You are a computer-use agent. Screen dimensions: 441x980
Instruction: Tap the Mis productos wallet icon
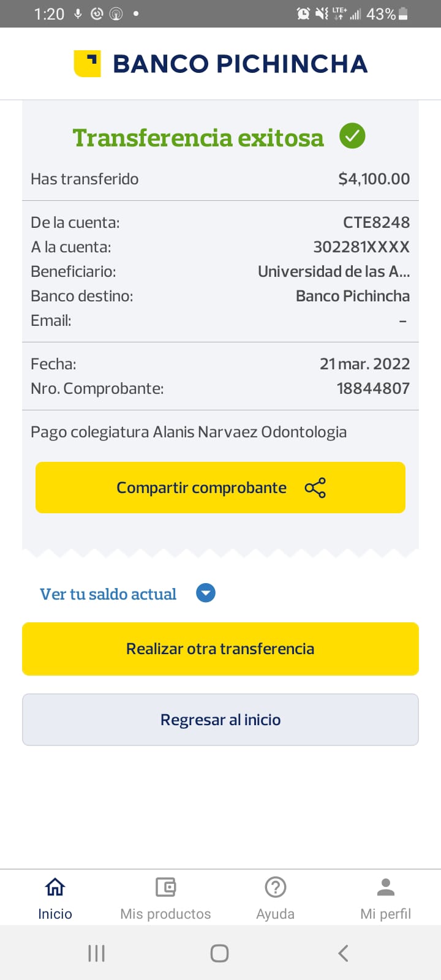165,887
